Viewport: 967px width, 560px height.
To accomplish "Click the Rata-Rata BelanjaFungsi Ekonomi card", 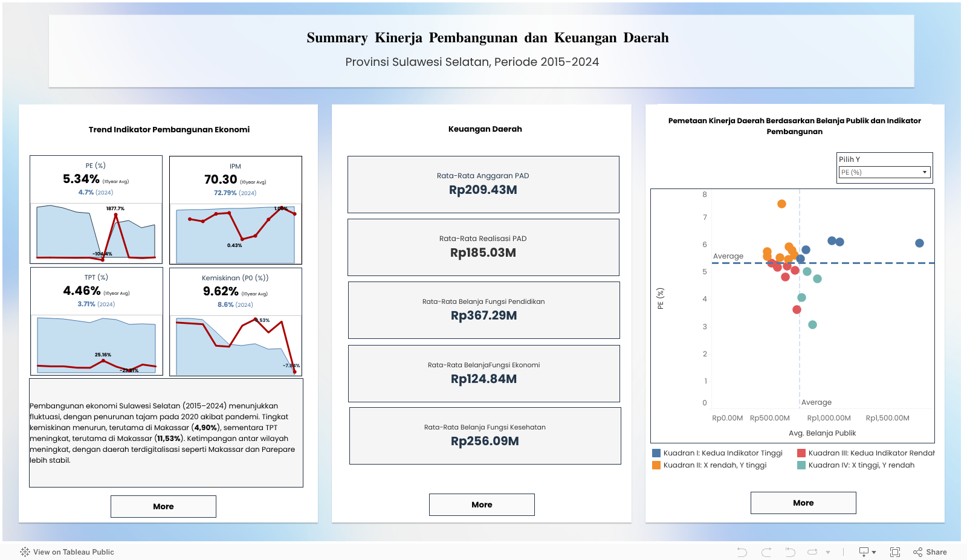I will (484, 373).
